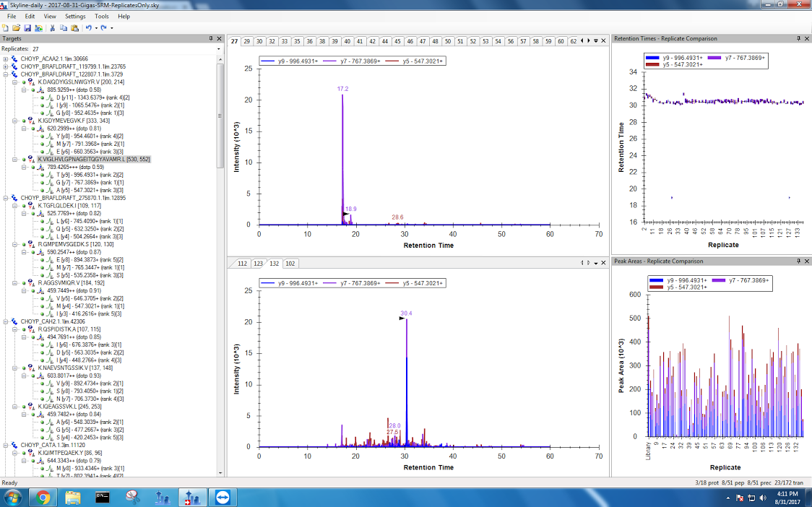The height and width of the screenshot is (507, 812).
Task: Click the Open file toolbar icon
Action: point(16,28)
